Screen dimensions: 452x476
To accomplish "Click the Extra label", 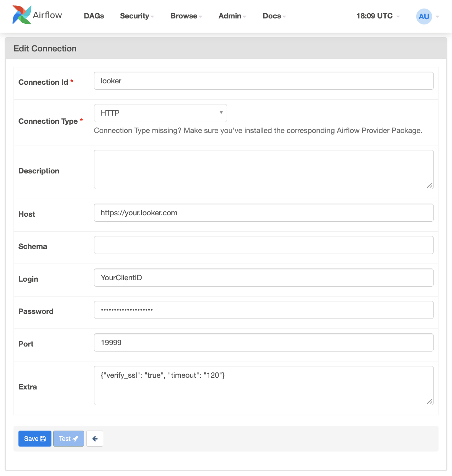I will 28,387.
